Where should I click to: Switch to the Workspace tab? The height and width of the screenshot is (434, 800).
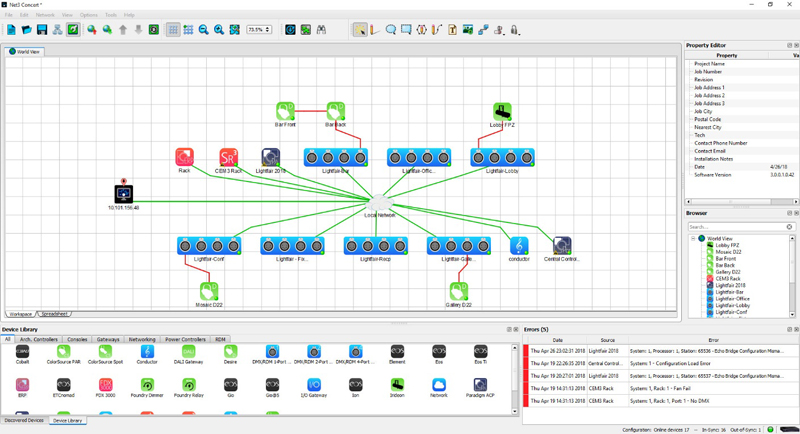[x=20, y=314]
